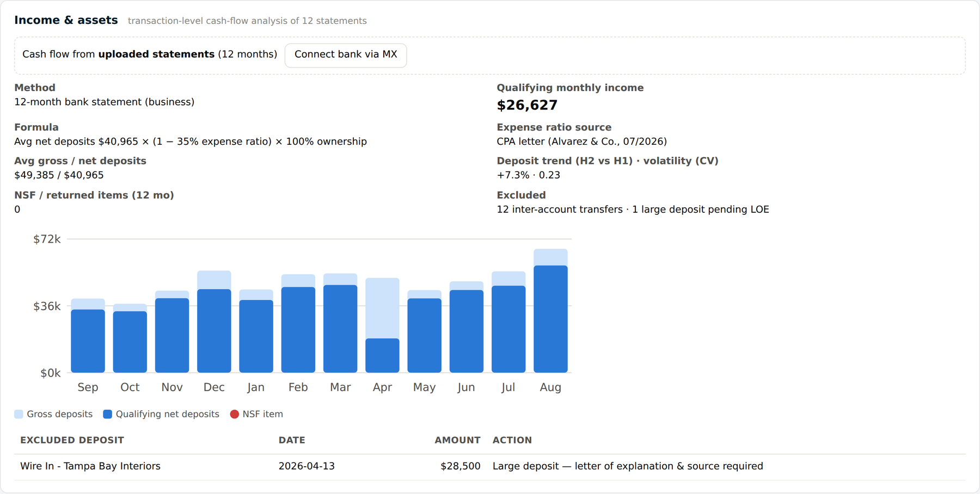Click the EXCLUDED DEPOSIT column header
Screen dimensions: 980x494
(72, 440)
